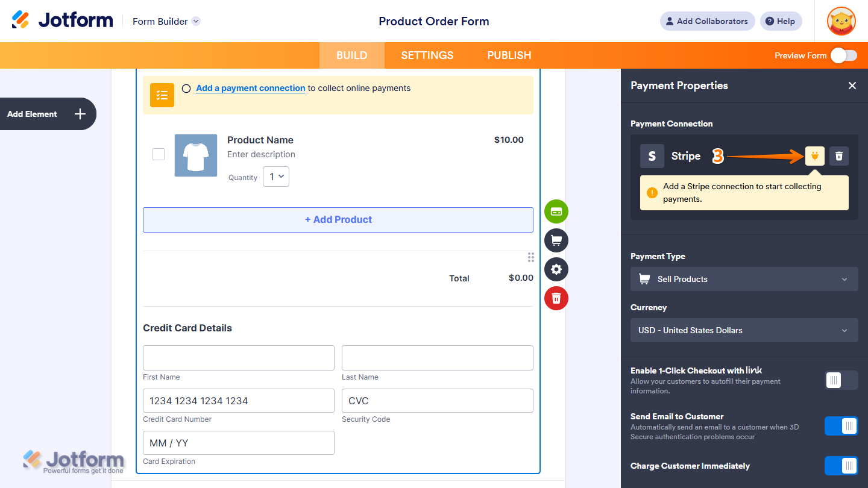Enable 1-Click Checkout with Link
The width and height of the screenshot is (868, 488).
click(841, 380)
